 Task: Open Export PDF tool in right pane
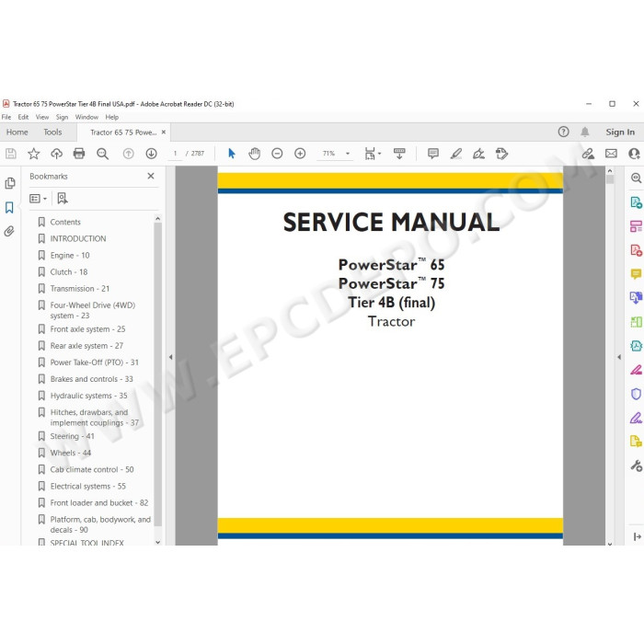[637, 202]
